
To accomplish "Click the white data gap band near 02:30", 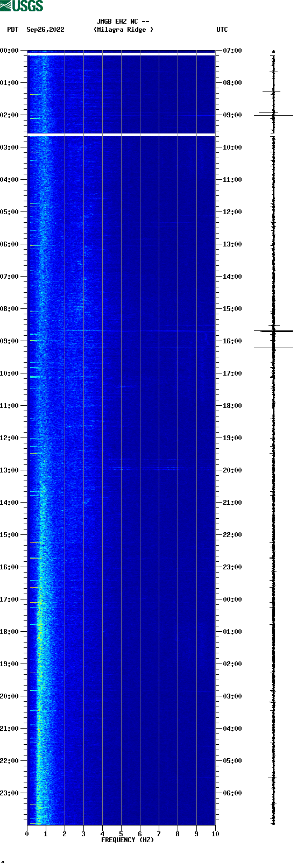I will click(121, 135).
